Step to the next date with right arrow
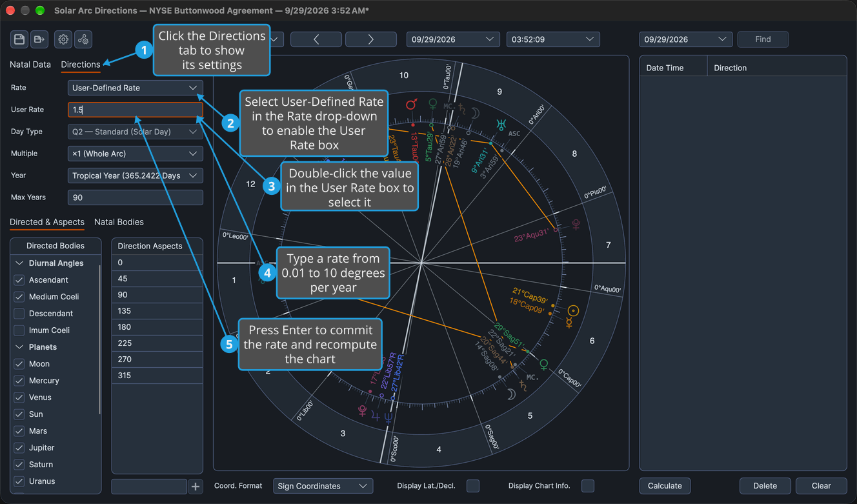 (371, 39)
